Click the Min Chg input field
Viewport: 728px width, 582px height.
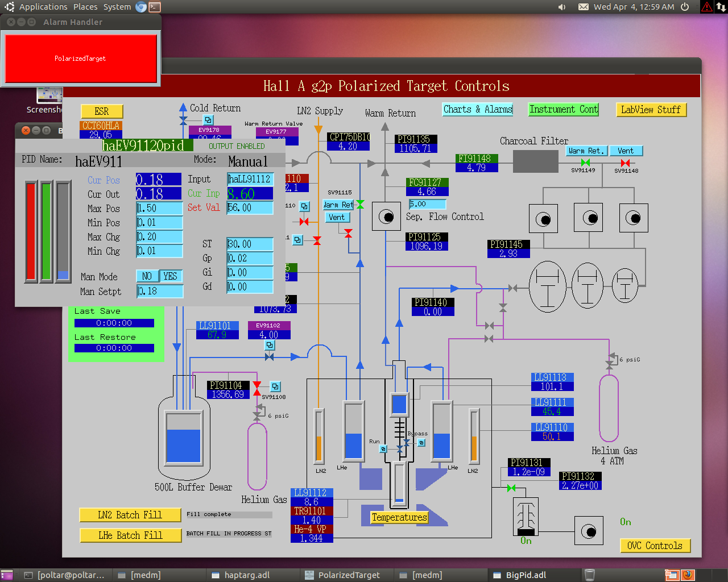159,251
